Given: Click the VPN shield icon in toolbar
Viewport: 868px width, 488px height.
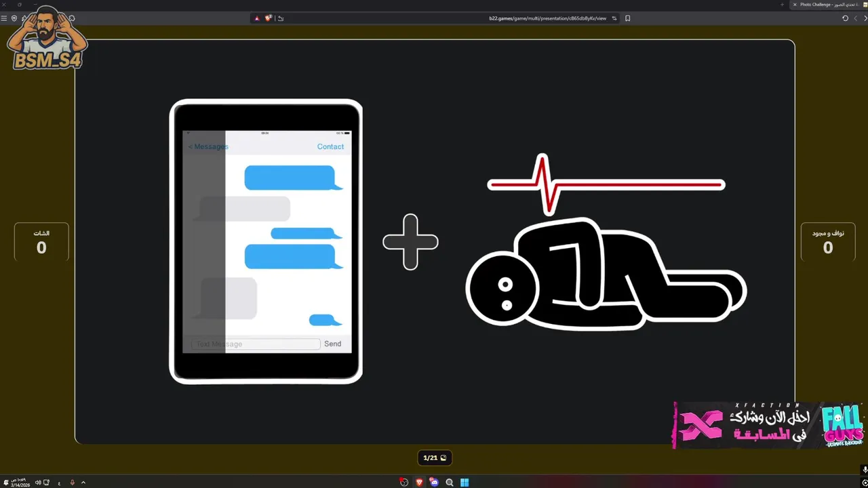Looking at the screenshot, I should click(14, 18).
